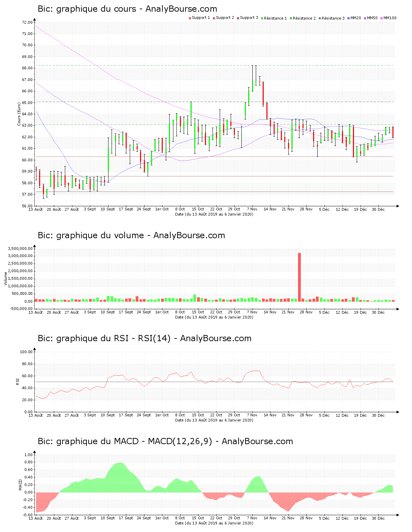Select the Support 2 legend label

pos(225,18)
